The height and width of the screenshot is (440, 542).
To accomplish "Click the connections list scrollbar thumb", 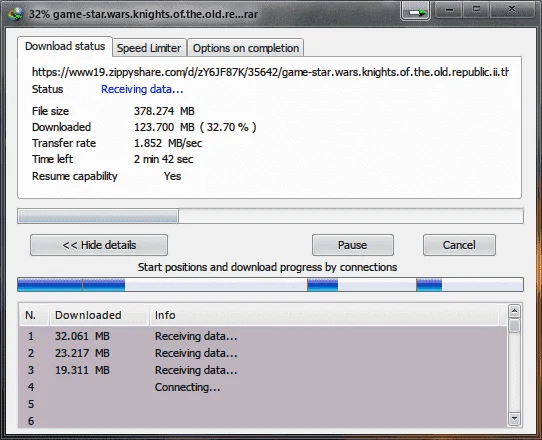I will click(x=514, y=326).
